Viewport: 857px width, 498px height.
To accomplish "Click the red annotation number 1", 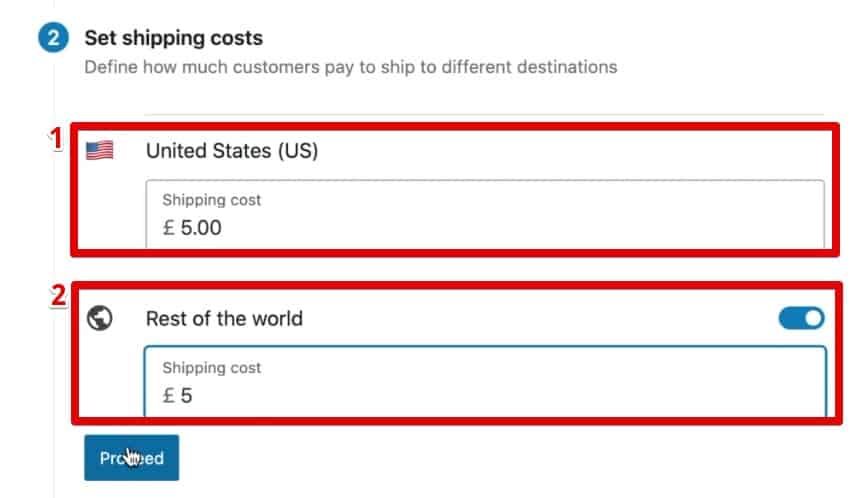I will 56,138.
